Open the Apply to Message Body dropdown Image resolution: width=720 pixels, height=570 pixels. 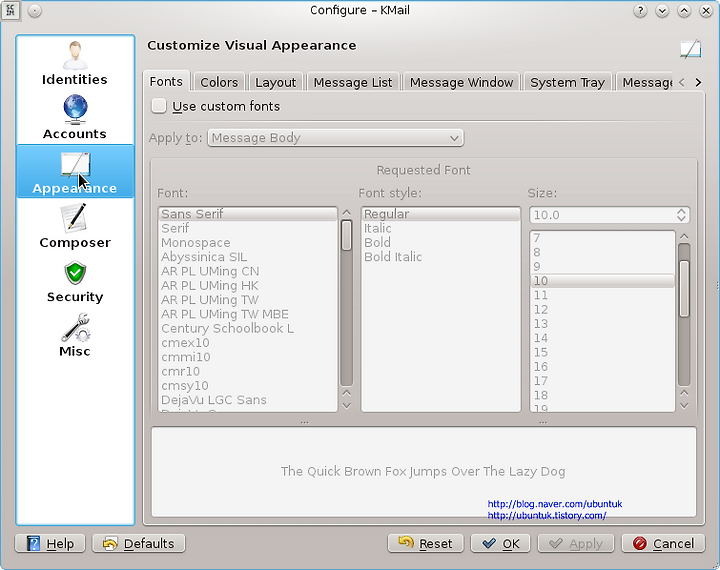(x=336, y=138)
